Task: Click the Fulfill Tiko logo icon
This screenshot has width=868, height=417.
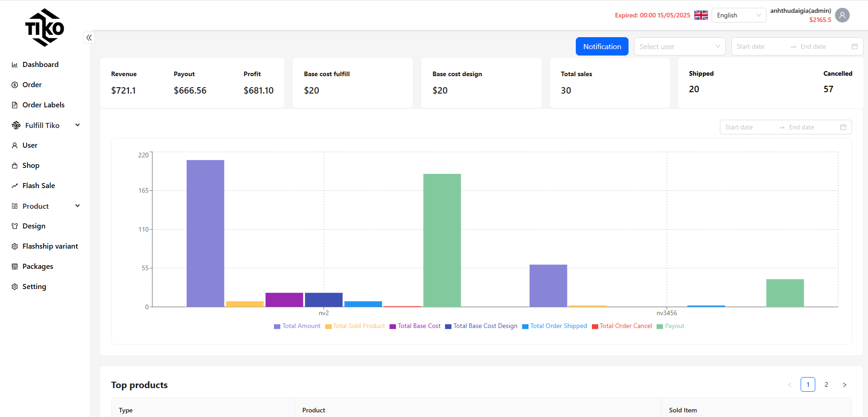Action: tap(16, 125)
